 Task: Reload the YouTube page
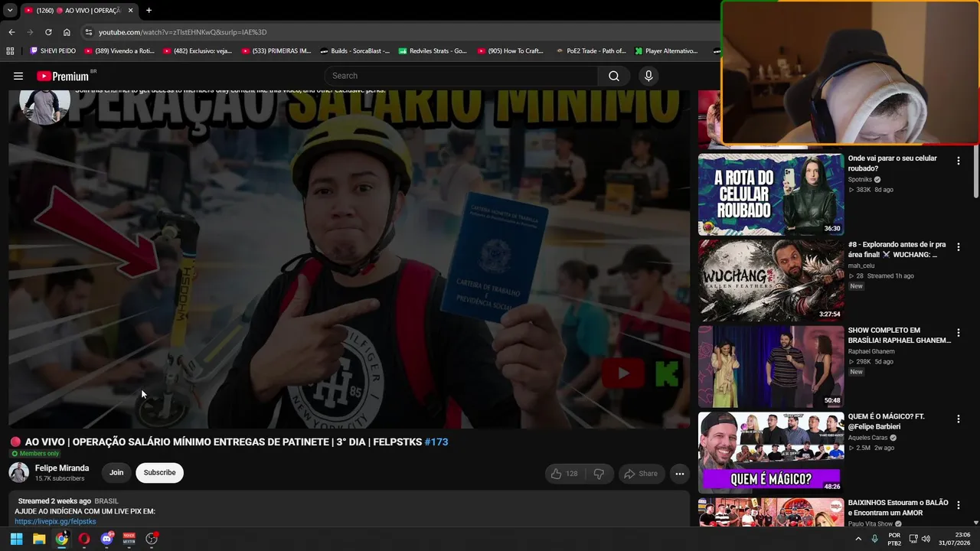pyautogui.click(x=48, y=32)
